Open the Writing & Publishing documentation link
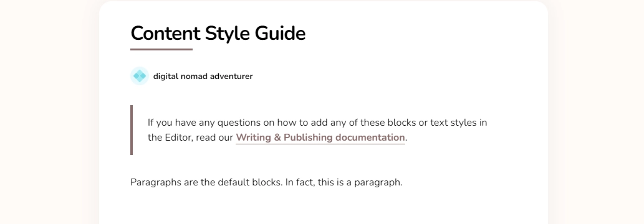 320,138
